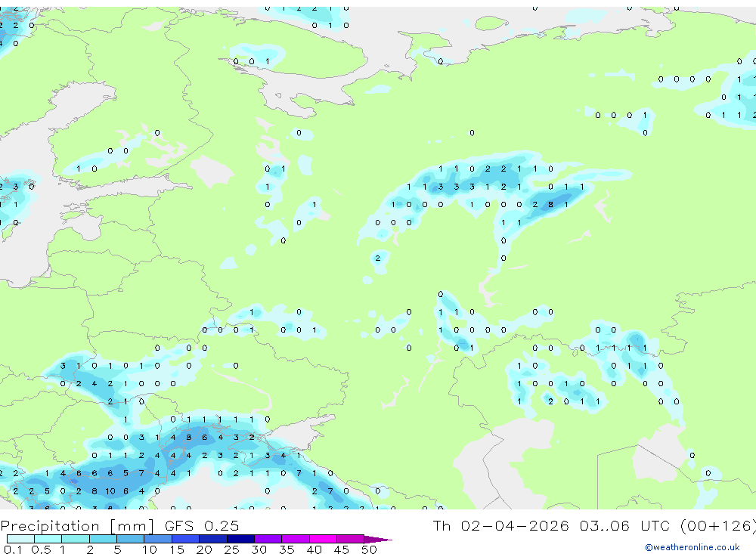Pick the 10–15 mm blue legend swatch
The image size is (756, 554).
tap(158, 539)
